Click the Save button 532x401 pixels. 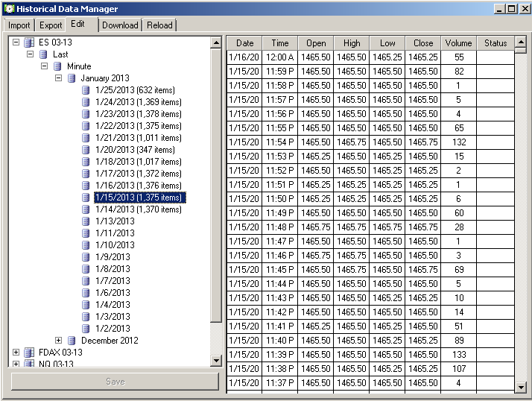pyautogui.click(x=115, y=382)
